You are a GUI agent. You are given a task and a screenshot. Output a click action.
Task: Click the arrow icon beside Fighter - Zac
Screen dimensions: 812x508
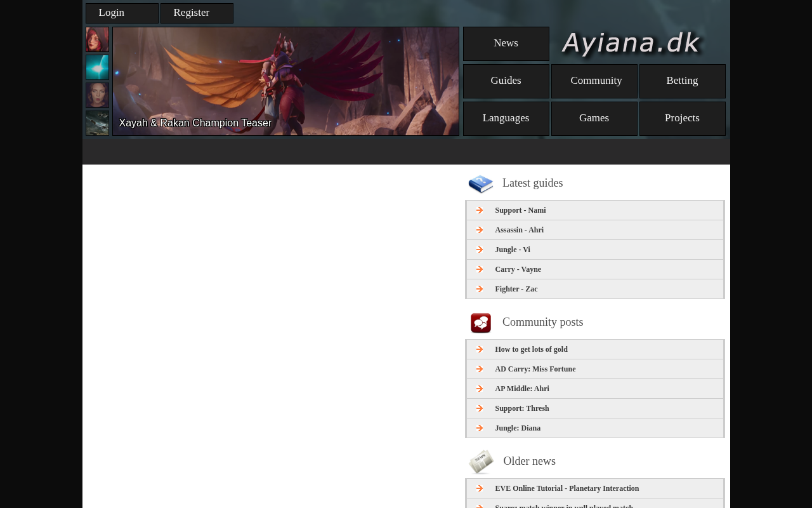tap(480, 289)
